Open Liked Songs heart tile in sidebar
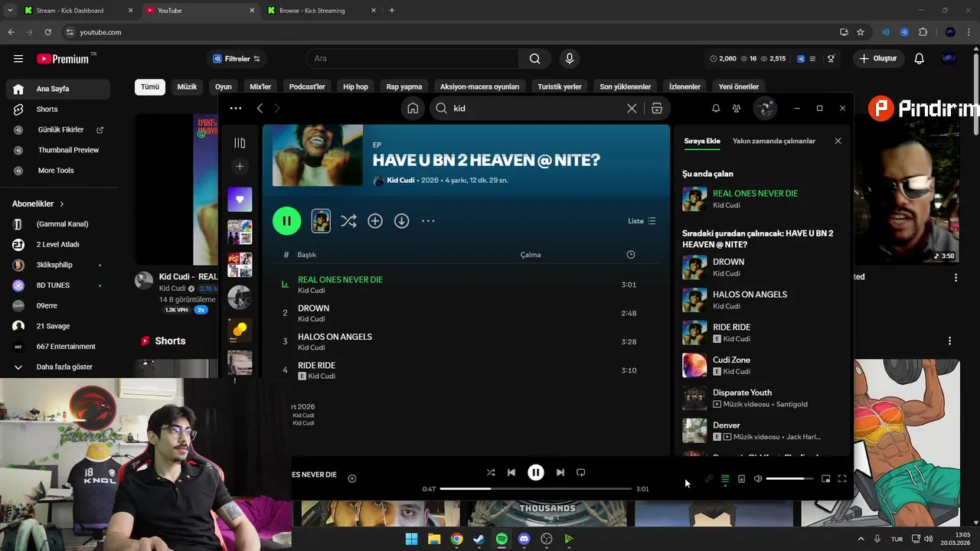 pyautogui.click(x=240, y=200)
